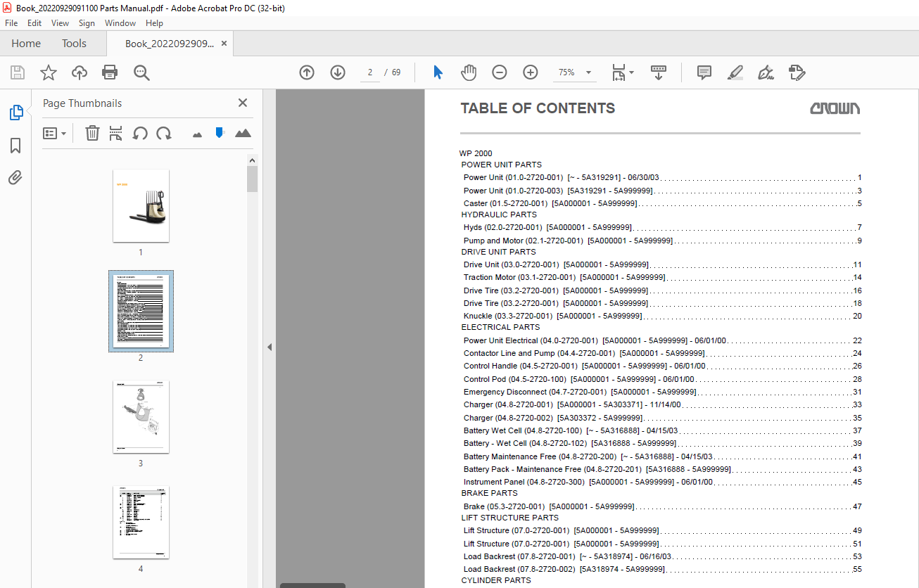Screen dimensions: 919x588
Task: Click the upload to cloud icon
Action: coord(80,72)
